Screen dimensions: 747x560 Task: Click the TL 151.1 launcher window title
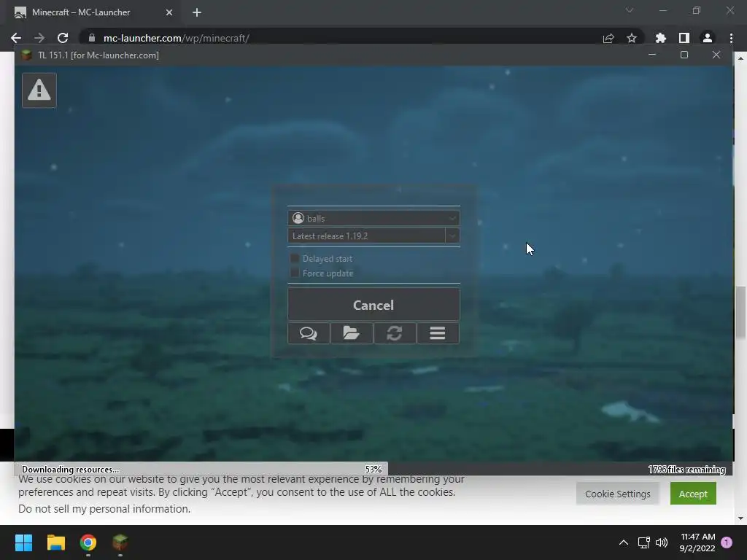click(98, 55)
